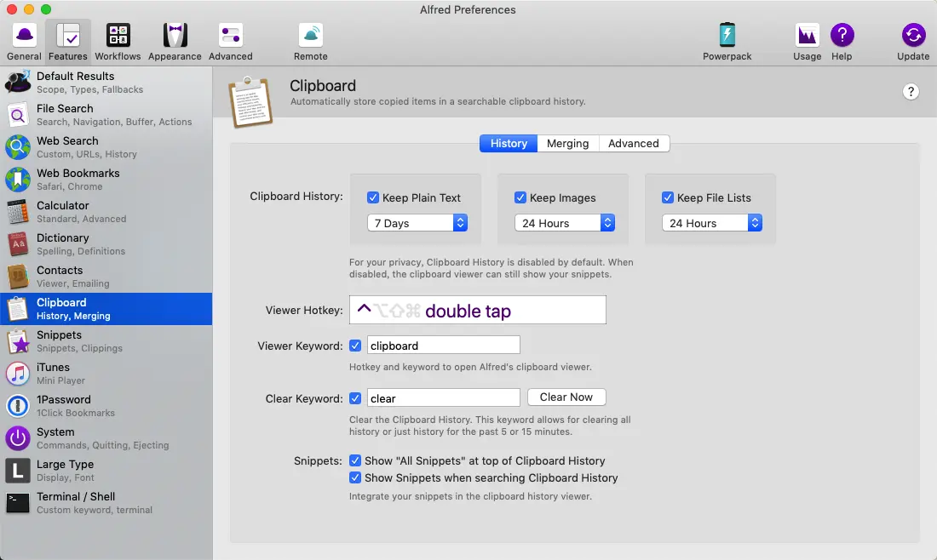Uncheck Show Snippets when searching option
937x560 pixels.
(355, 477)
